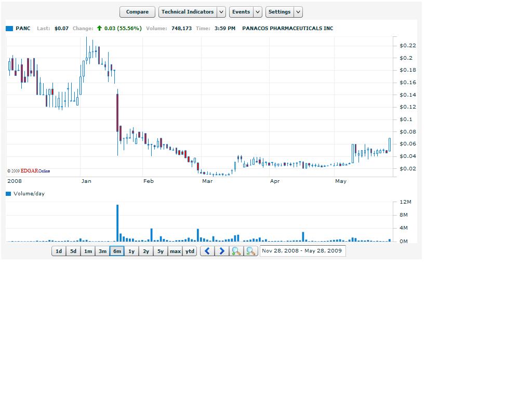Click the zoom out magnifier icon
The image size is (532, 399).
click(x=251, y=251)
